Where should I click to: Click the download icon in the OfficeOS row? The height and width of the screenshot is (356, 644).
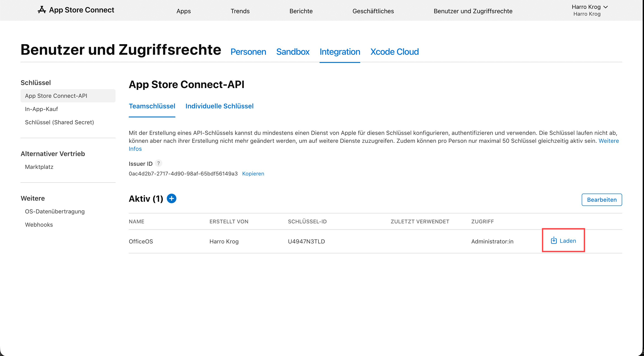[x=554, y=240]
